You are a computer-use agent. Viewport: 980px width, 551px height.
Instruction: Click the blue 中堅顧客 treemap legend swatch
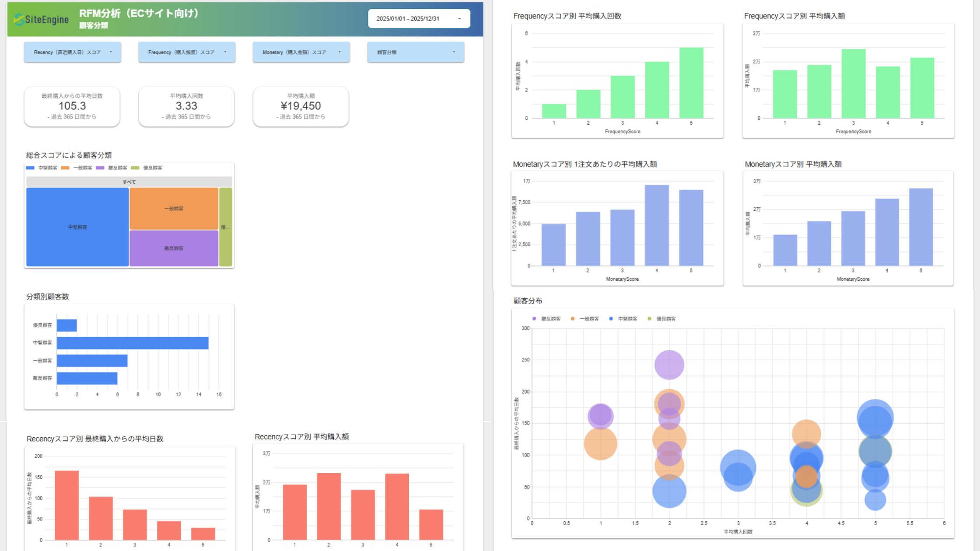click(x=30, y=168)
